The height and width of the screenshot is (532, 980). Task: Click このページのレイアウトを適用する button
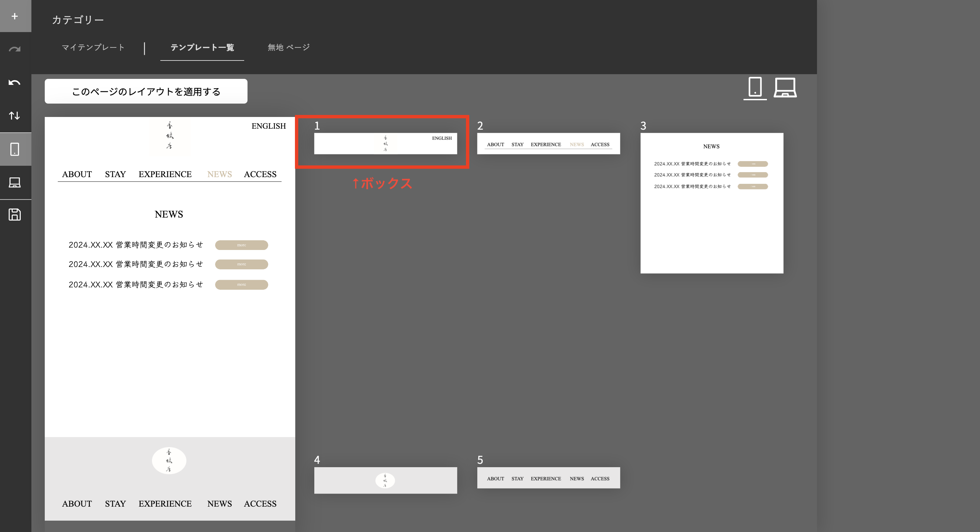(146, 91)
